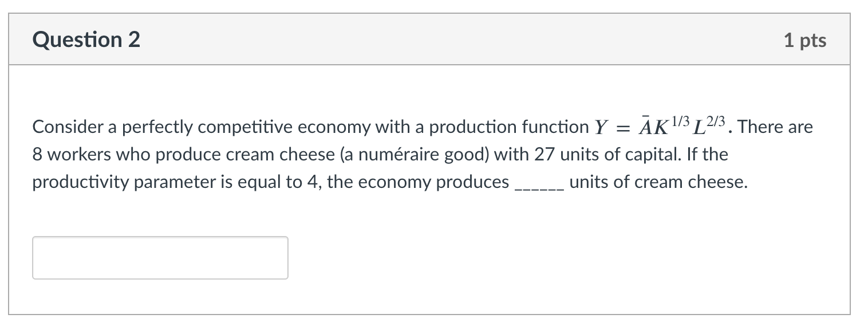Click the number 8 in the question
Screen dimensions: 868x330
coord(38,154)
